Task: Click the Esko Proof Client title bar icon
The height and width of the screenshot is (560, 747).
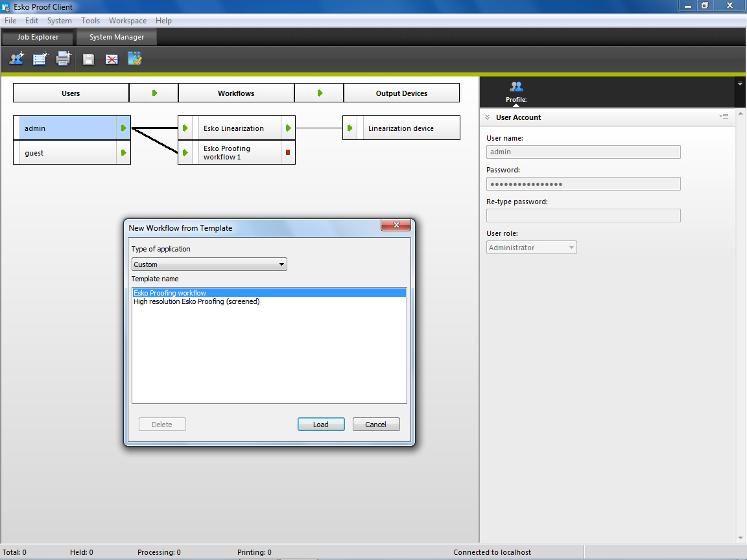Action: pos(6,6)
